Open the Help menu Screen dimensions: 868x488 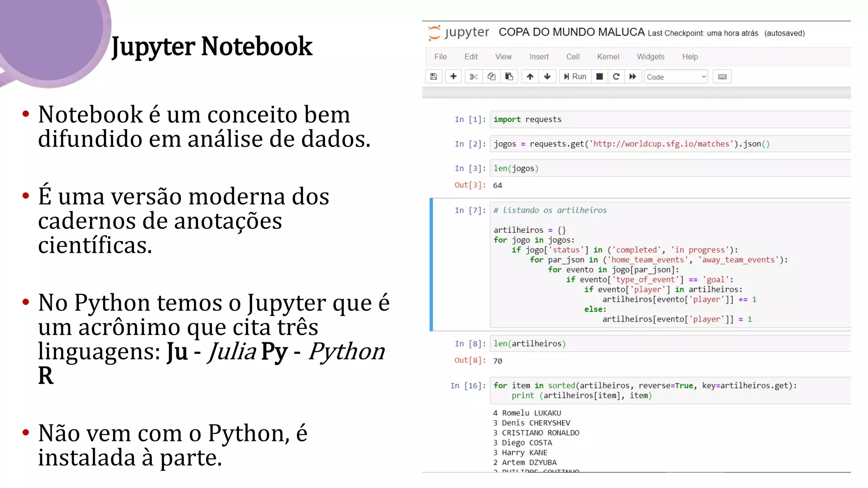point(690,57)
